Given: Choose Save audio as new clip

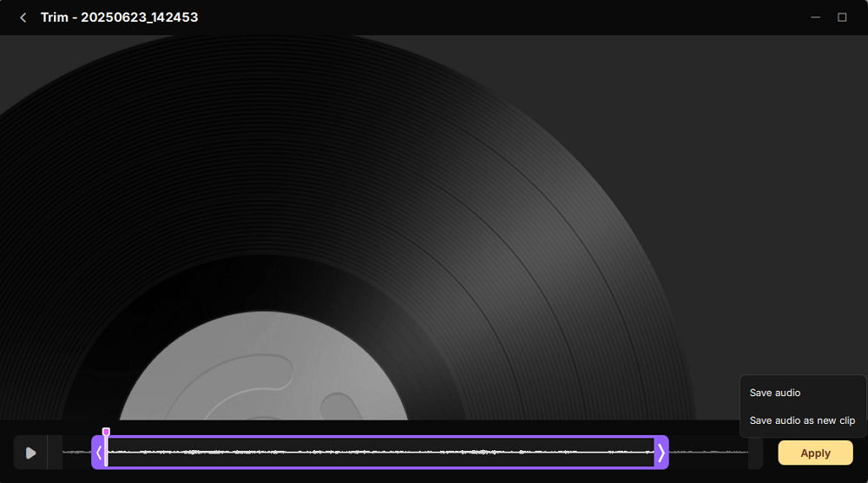Looking at the screenshot, I should pos(802,420).
